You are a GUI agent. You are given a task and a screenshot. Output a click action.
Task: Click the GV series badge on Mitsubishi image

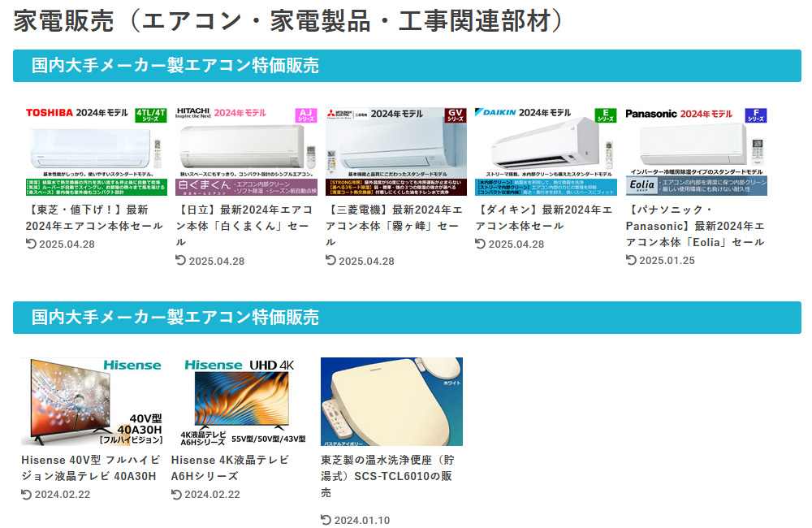point(455,115)
